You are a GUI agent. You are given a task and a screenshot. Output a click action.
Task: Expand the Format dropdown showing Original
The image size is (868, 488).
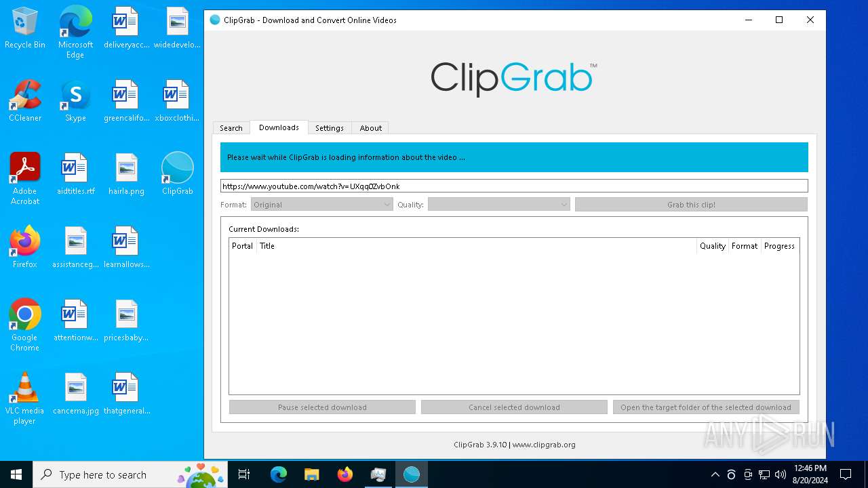pyautogui.click(x=321, y=205)
